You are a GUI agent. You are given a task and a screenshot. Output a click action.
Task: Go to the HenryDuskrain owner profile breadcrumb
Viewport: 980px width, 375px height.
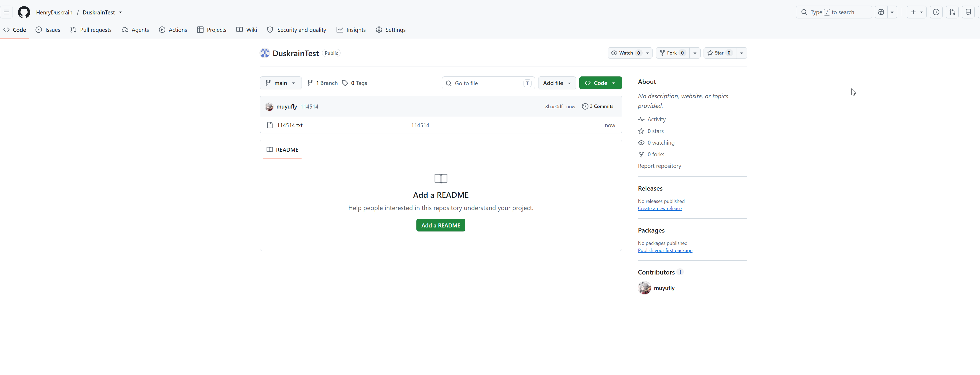[x=54, y=12]
